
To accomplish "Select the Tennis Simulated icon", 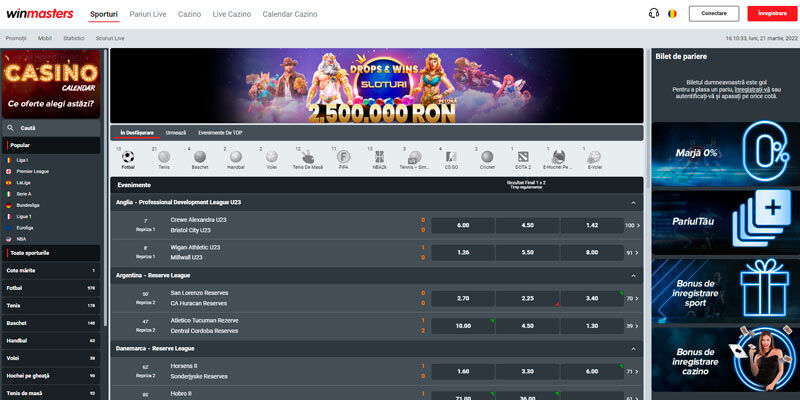I will [x=415, y=157].
